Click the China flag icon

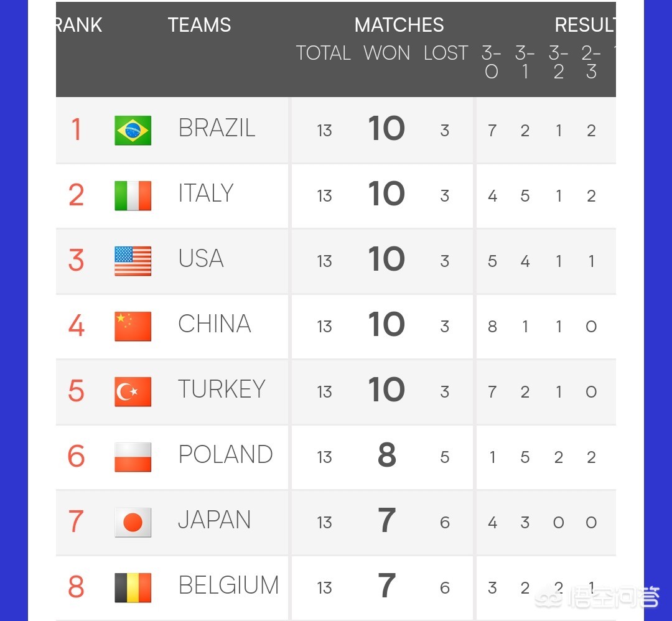133,326
